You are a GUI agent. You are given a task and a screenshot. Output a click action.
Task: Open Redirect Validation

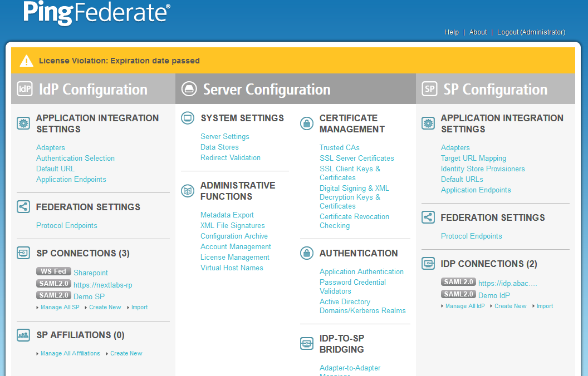(x=231, y=157)
